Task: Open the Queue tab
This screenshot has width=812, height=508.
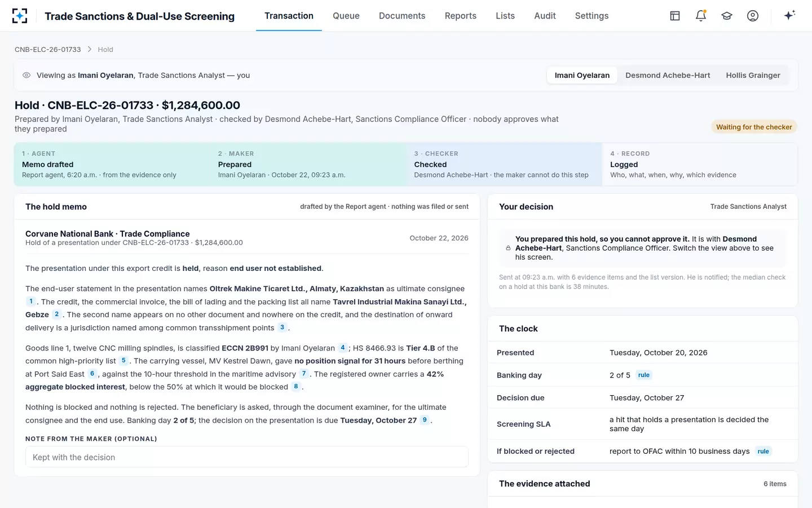Action: 346,16
